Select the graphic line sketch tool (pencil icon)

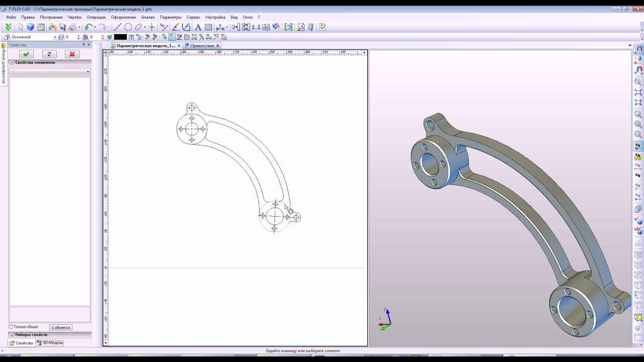176,27
